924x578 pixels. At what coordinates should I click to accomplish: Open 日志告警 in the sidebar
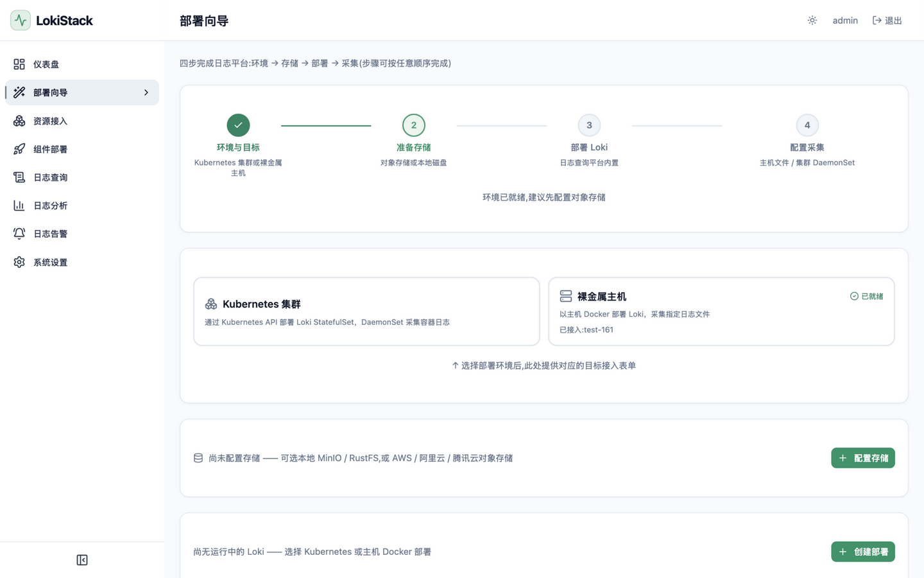[x=82, y=234]
